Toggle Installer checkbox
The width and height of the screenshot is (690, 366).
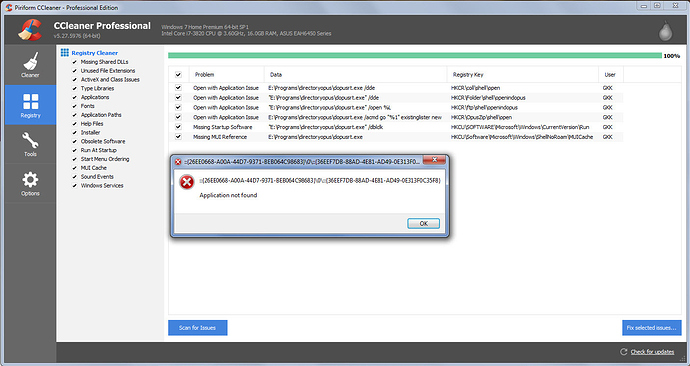click(74, 132)
